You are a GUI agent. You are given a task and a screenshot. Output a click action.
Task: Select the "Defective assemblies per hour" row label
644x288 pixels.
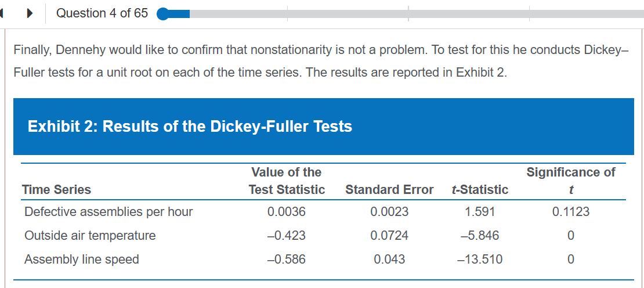[x=108, y=212]
